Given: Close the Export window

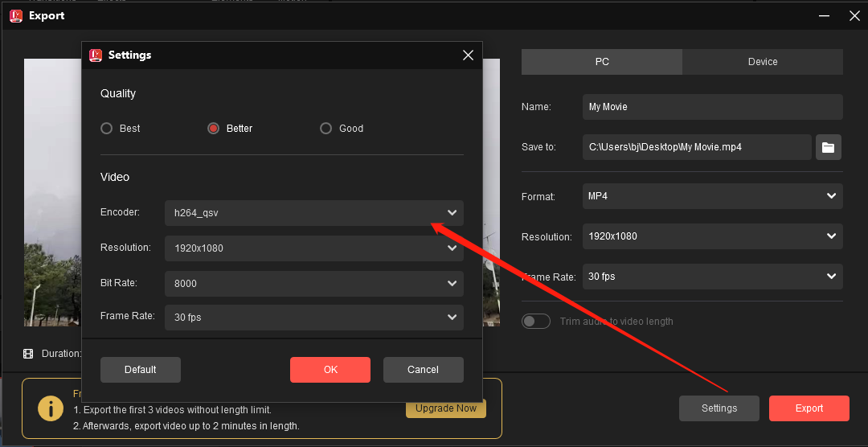Looking at the screenshot, I should pos(854,15).
